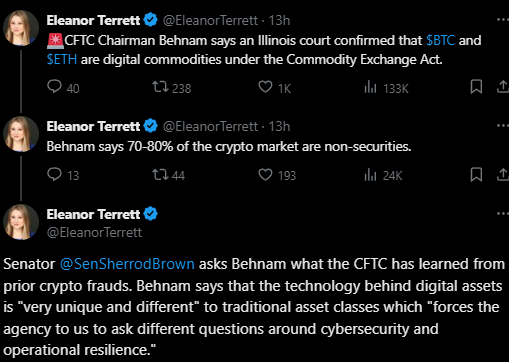Bookmark the first tweet about $BTC

(476, 87)
